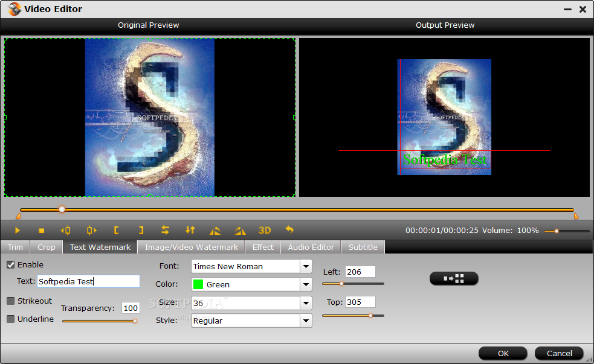Click the Top position slider handle
The width and height of the screenshot is (594, 364).
(371, 316)
